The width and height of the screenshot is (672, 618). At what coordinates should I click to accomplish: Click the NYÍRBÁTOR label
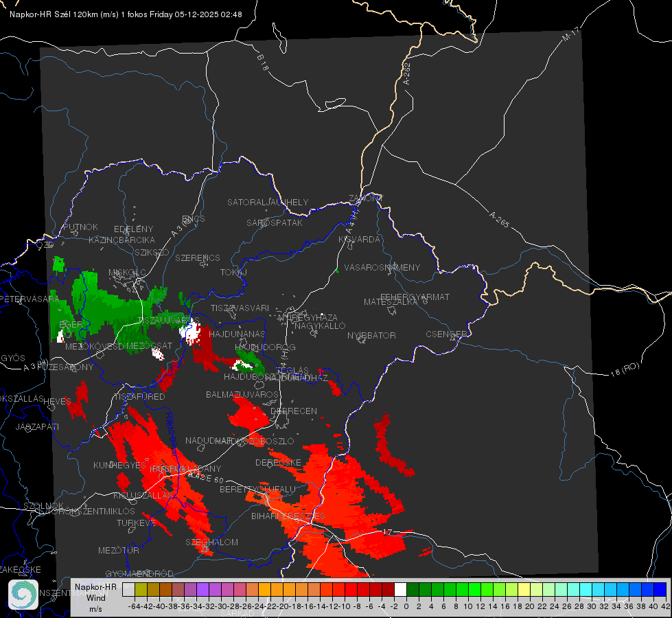[x=371, y=335]
